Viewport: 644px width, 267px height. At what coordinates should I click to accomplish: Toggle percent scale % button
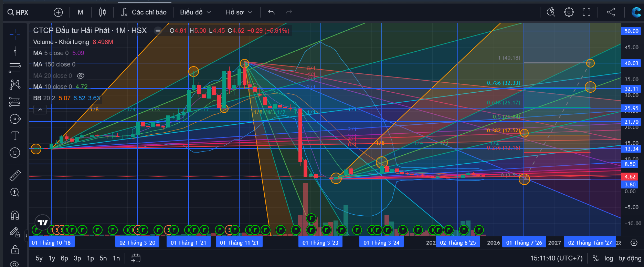595,258
